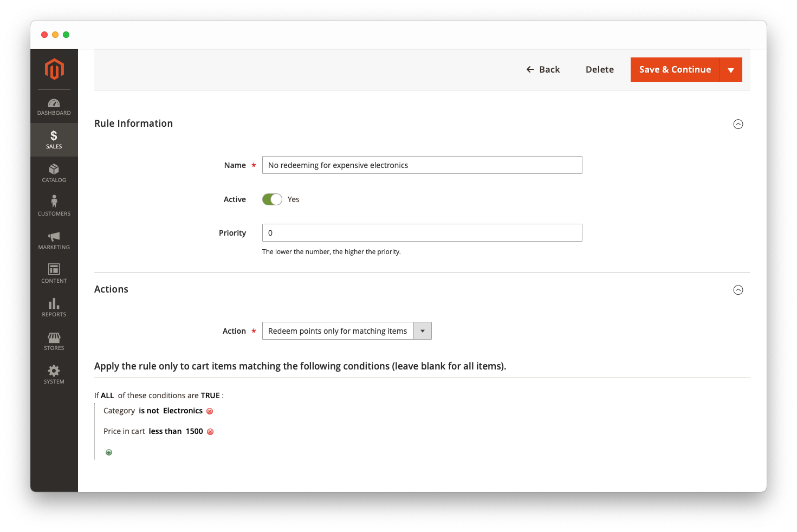
Task: Collapse the Rule Information section
Action: click(738, 124)
